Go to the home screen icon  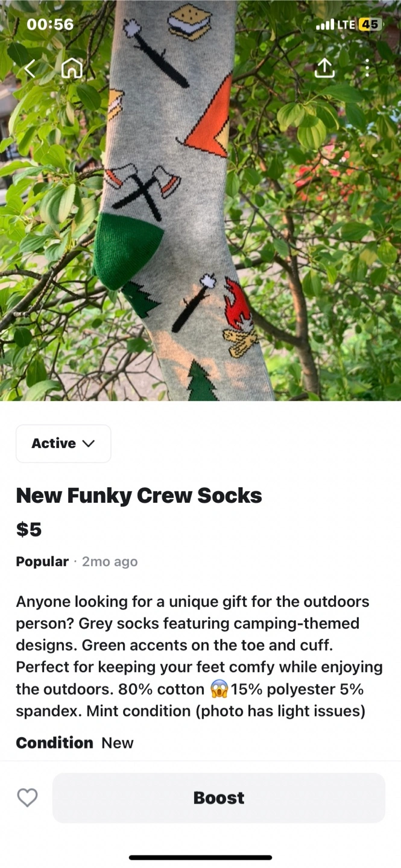72,69
